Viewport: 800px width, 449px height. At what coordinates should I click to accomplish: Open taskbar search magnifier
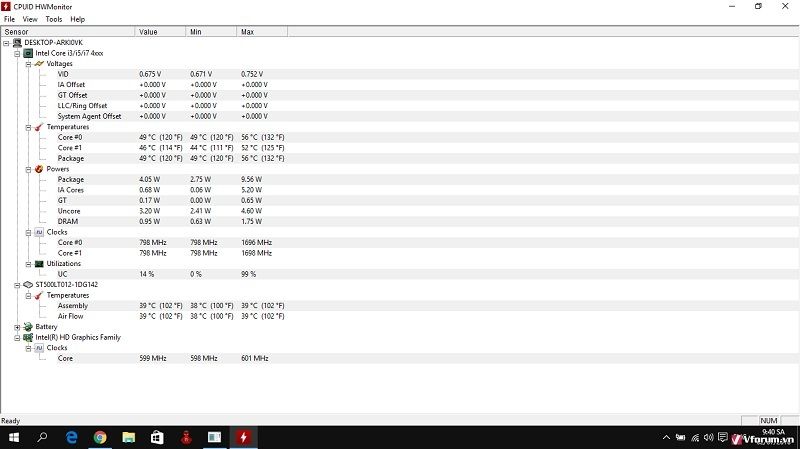(x=42, y=437)
